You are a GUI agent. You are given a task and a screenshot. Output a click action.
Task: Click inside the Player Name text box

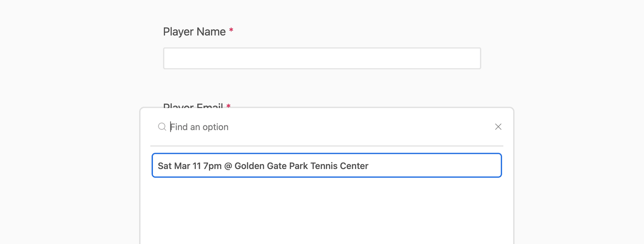[321, 58]
